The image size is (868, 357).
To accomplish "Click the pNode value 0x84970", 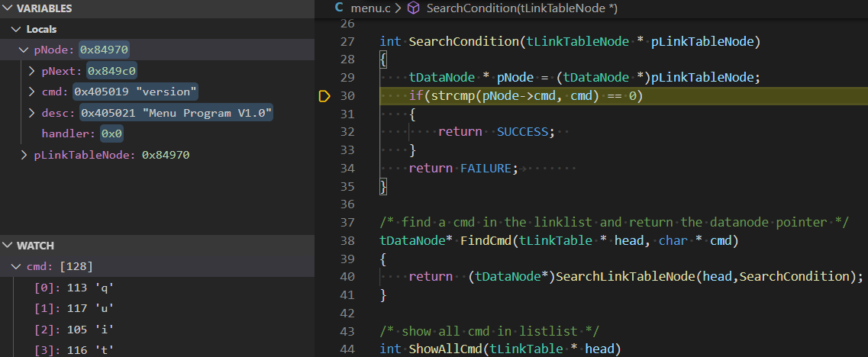I will click(x=104, y=50).
